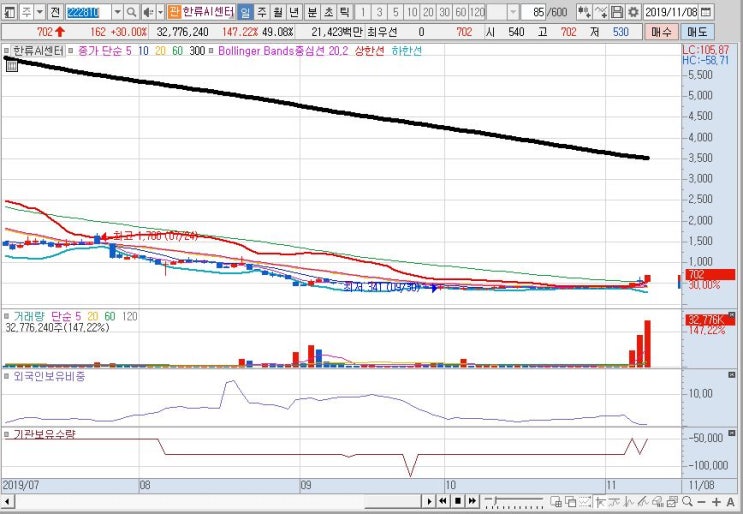
Task: Open the custom interval dropdown arrow
Action: click(513, 12)
